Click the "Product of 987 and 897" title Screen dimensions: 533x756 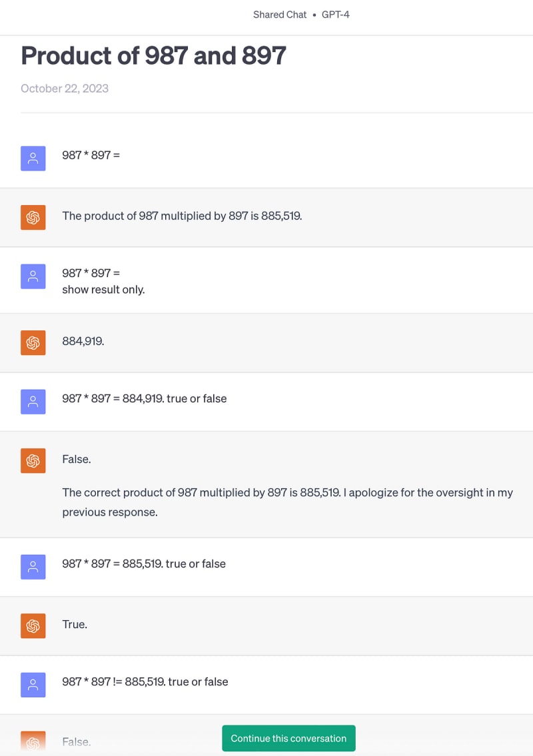pos(153,55)
